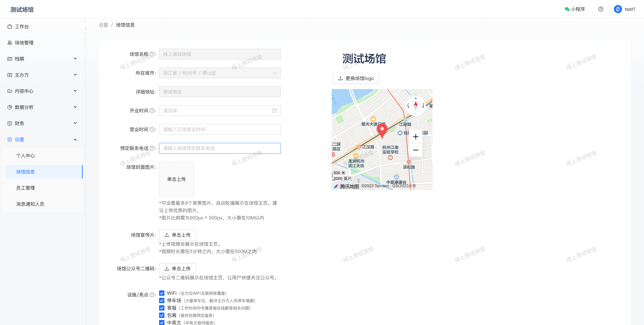Uncheck the WiFi facility checkbox
Screen dimensions: 644x325
[x=162, y=293]
